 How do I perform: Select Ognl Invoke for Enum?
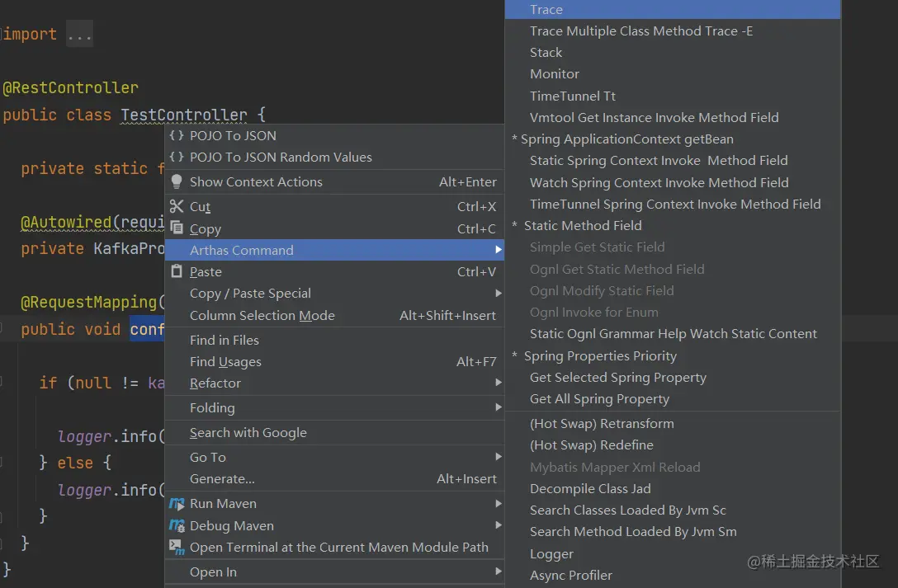(673, 313)
